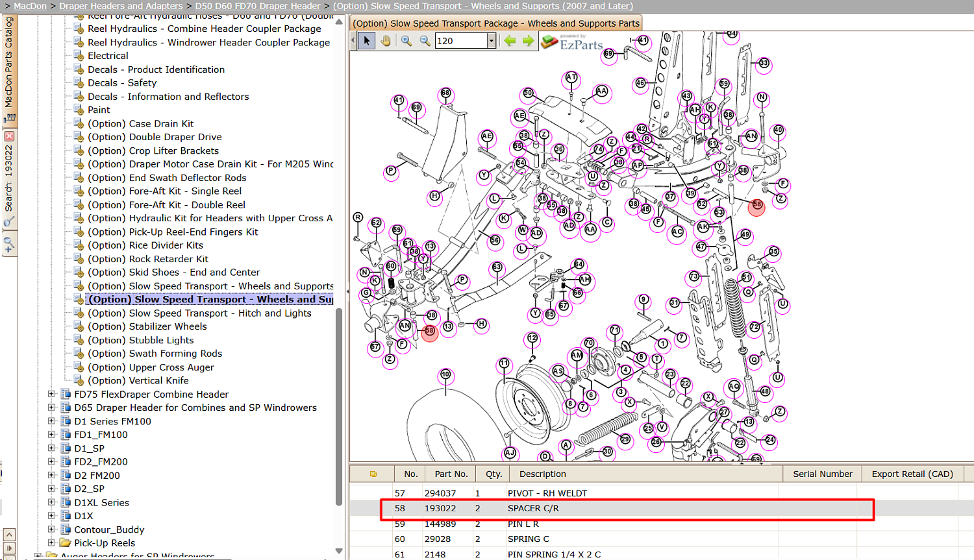Click callout 11 above the wheel rim

(x=505, y=363)
